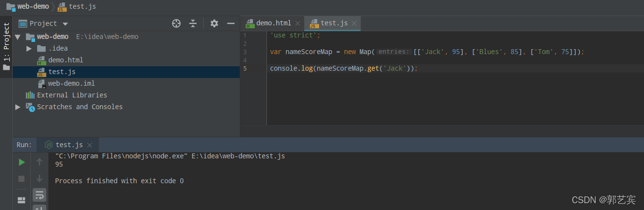The width and height of the screenshot is (644, 210).
Task: Hide the Project panel with minus icon
Action: [231, 23]
